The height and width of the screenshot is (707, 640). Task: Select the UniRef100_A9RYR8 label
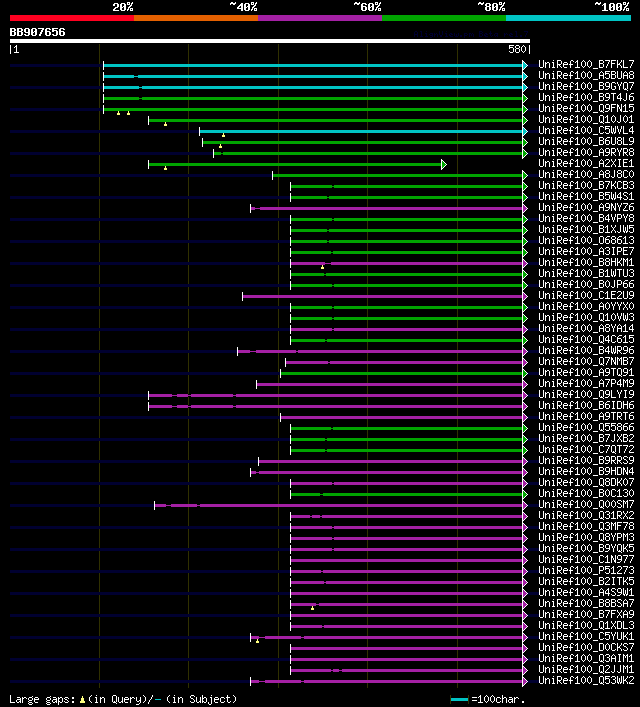(586, 152)
